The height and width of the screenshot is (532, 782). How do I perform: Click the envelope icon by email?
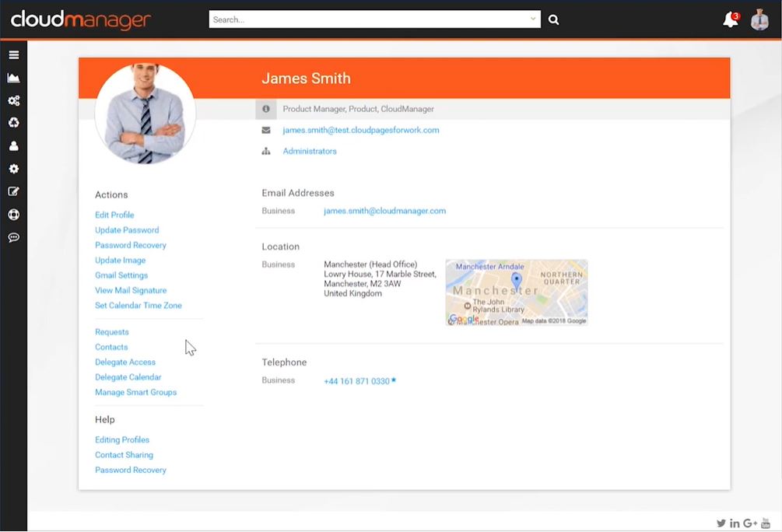point(266,130)
